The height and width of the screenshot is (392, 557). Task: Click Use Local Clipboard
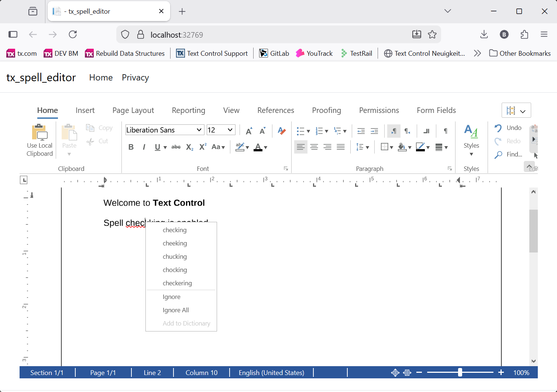39,140
